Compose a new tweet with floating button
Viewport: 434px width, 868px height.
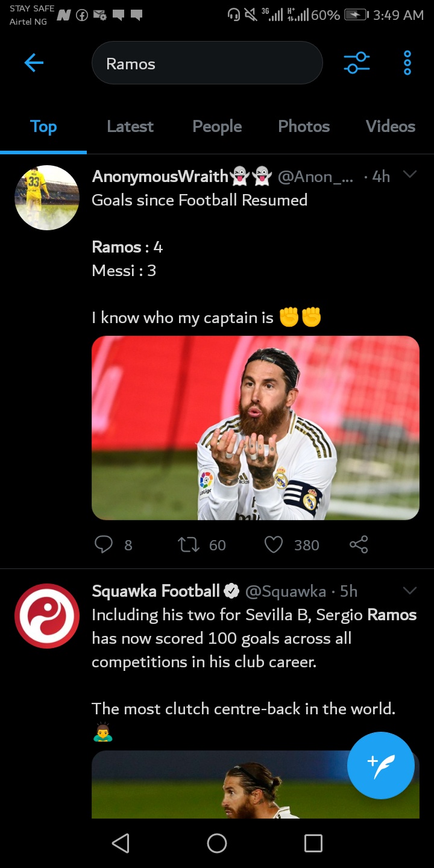pyautogui.click(x=381, y=766)
